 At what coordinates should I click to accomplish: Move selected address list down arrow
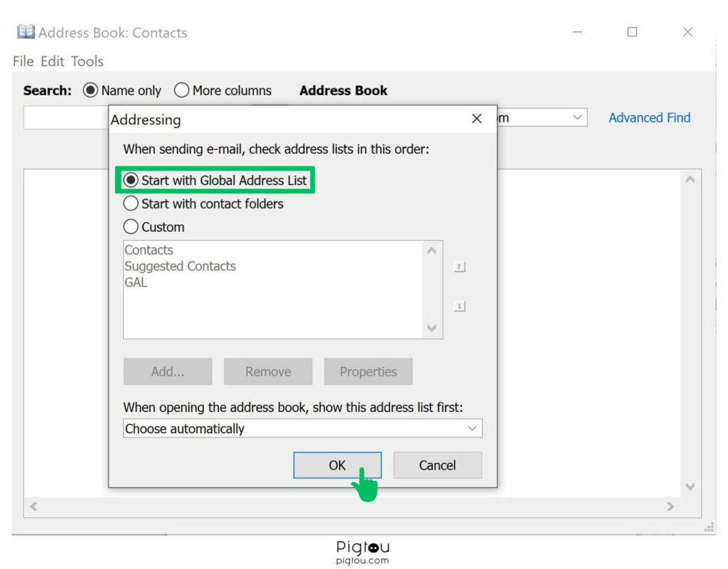coord(459,306)
